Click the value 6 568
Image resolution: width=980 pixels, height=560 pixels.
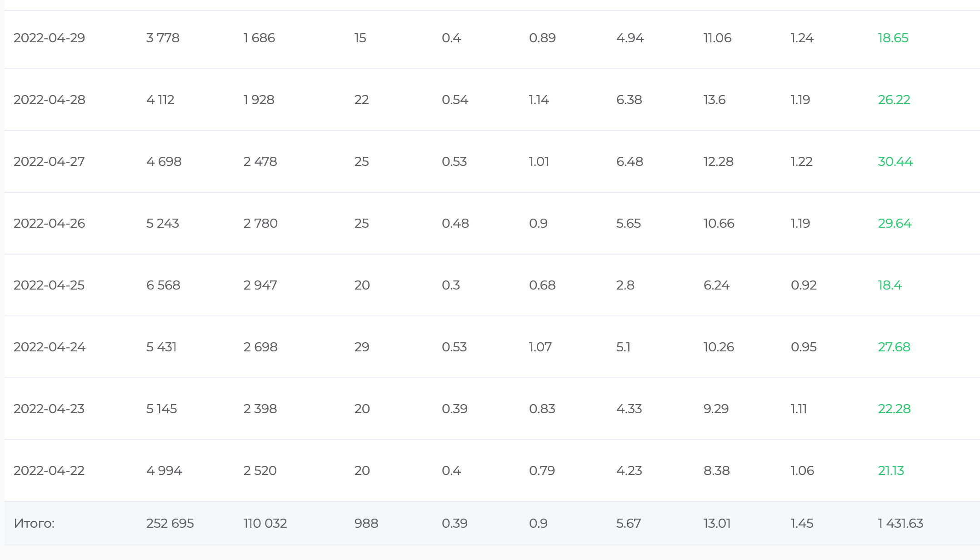(163, 285)
